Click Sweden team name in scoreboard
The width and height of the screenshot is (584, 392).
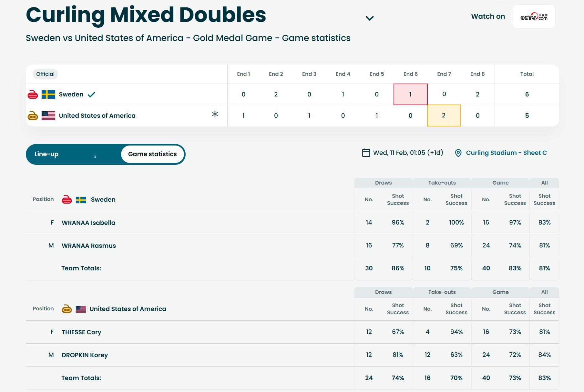(x=71, y=95)
